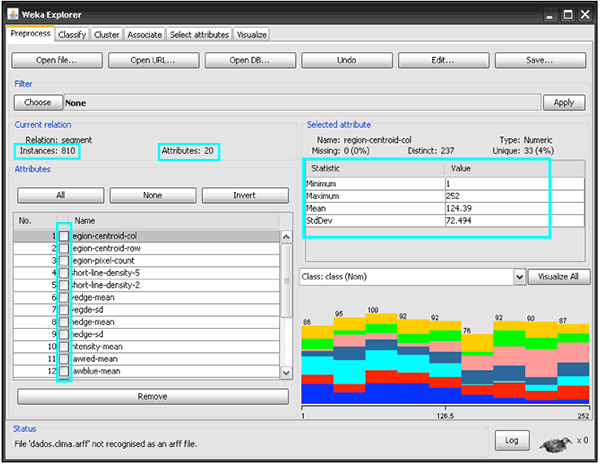Go to the Visualize tab
The height and width of the screenshot is (464, 600).
251,35
